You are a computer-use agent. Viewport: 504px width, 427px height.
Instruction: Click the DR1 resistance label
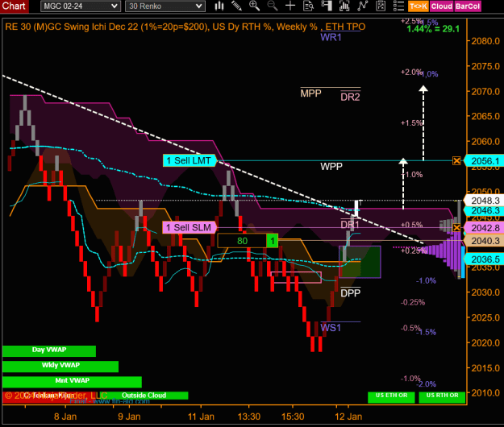click(x=350, y=225)
